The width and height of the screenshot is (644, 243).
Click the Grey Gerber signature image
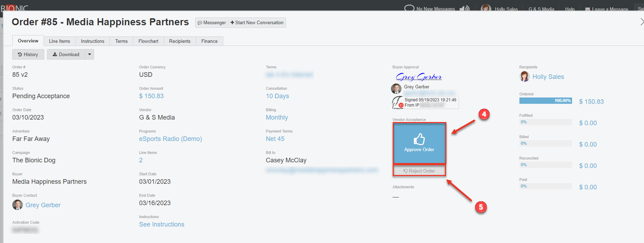point(418,77)
